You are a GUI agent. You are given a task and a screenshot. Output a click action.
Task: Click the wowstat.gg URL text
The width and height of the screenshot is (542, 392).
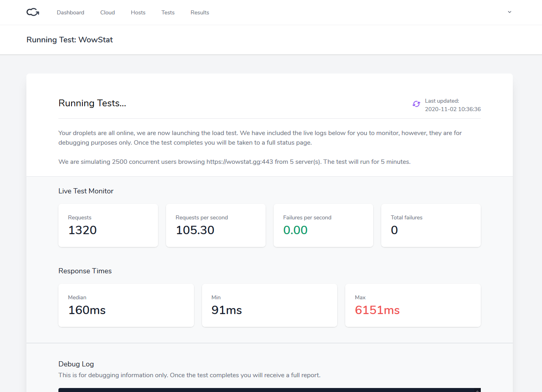[240, 162]
